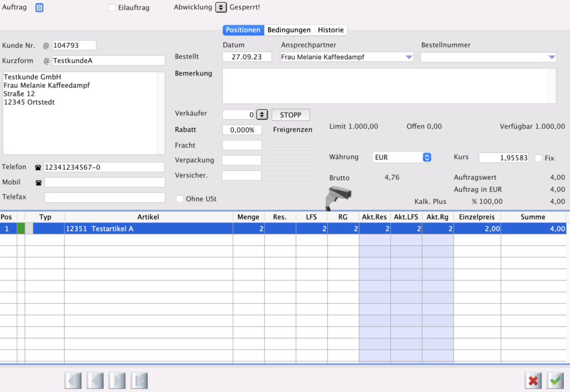The width and height of the screenshot is (570, 392).
Task: Click the Telefon phone icon
Action: pos(38,168)
